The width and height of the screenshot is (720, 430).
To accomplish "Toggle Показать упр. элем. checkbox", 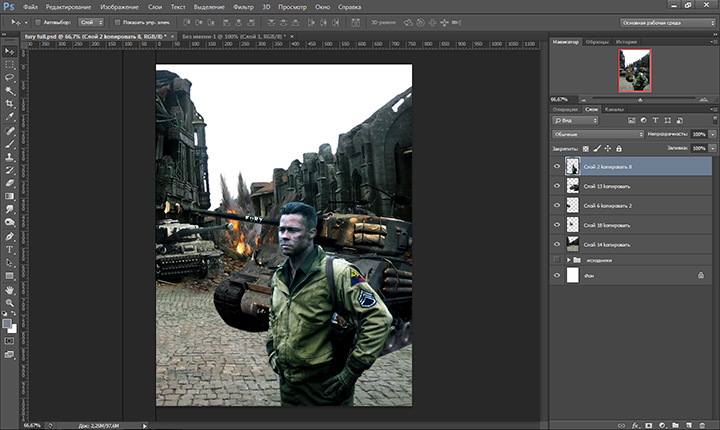I will click(x=117, y=21).
